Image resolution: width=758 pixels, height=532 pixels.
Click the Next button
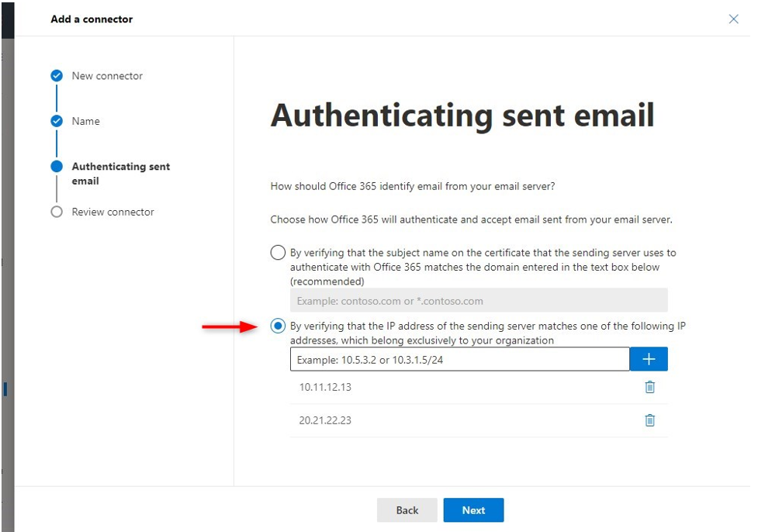pyautogui.click(x=473, y=510)
